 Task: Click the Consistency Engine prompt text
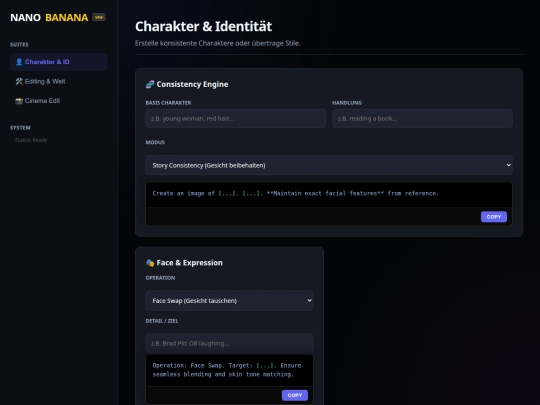pos(295,194)
